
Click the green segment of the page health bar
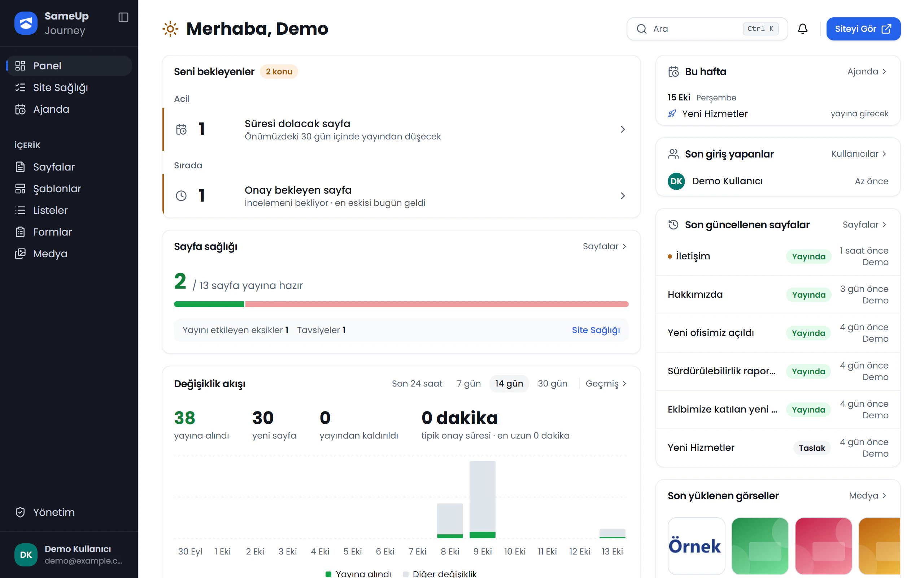pyautogui.click(x=209, y=304)
